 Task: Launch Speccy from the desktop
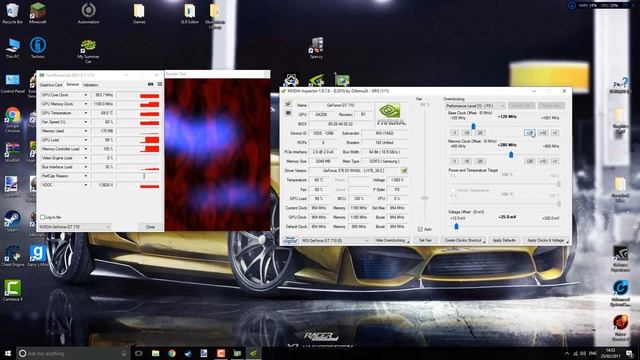click(x=316, y=48)
